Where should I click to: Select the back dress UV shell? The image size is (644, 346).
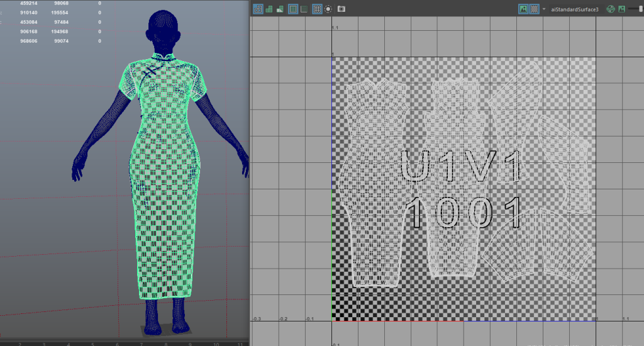[455, 177]
